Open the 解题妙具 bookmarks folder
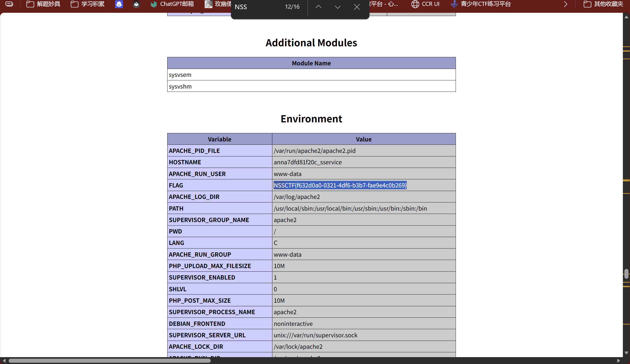 coord(43,4)
